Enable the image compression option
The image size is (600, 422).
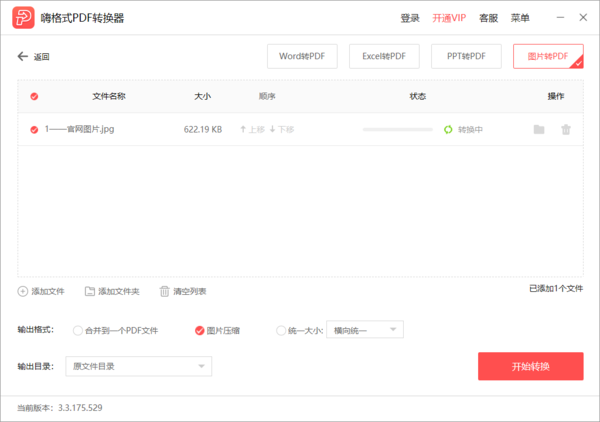click(x=199, y=330)
